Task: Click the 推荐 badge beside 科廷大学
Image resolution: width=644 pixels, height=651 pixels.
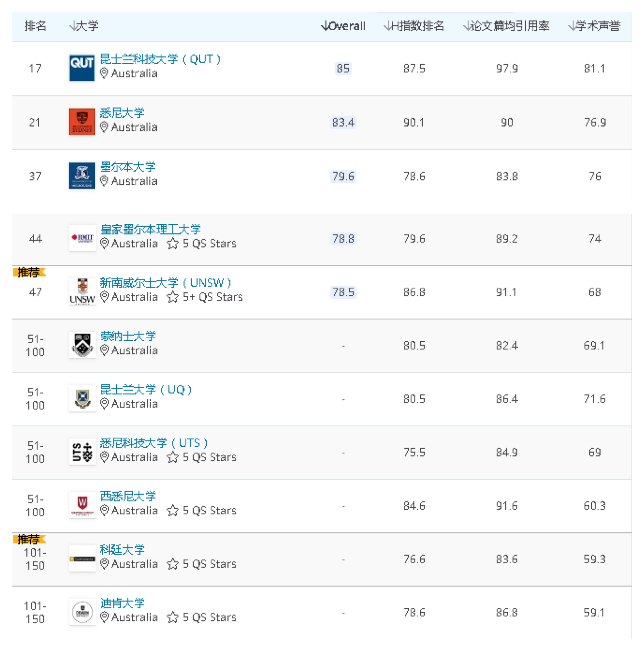Action: point(29,539)
